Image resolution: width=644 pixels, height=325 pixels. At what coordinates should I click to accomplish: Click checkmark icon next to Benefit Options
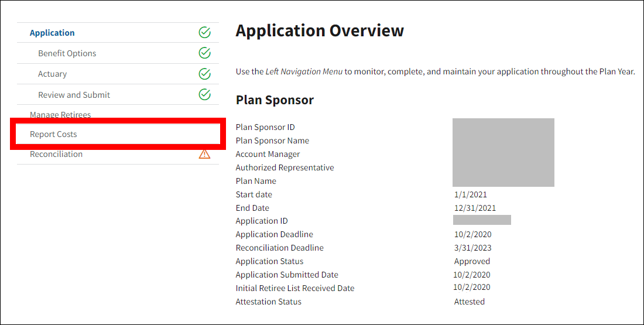click(x=204, y=53)
